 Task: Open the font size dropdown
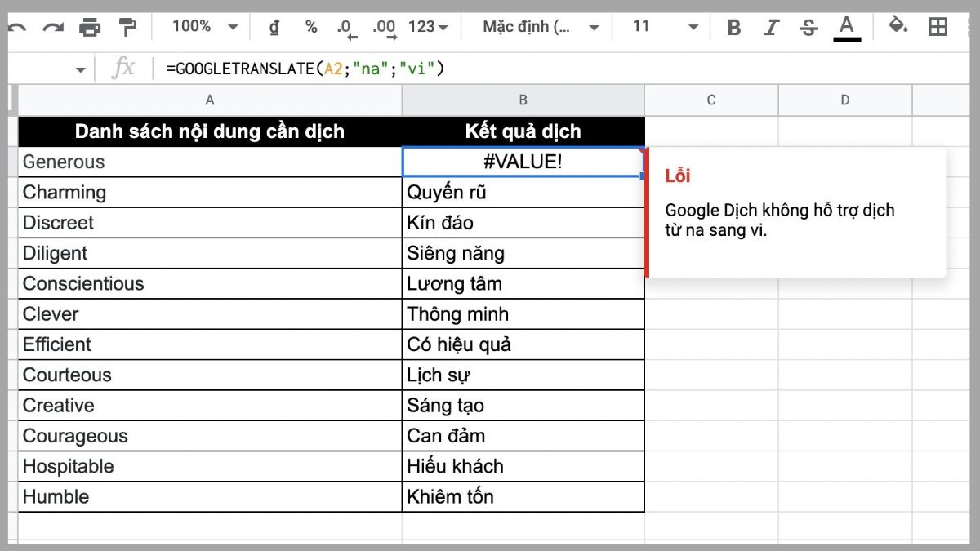[661, 26]
